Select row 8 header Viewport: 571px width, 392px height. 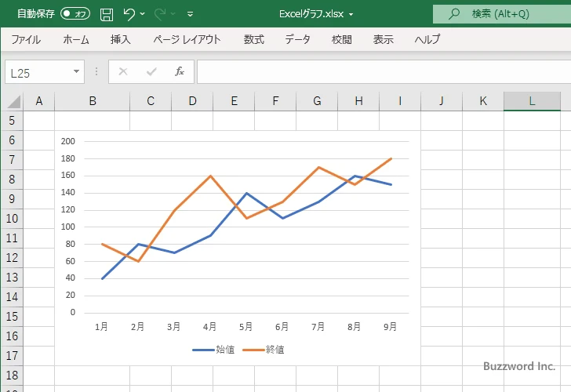[12, 180]
